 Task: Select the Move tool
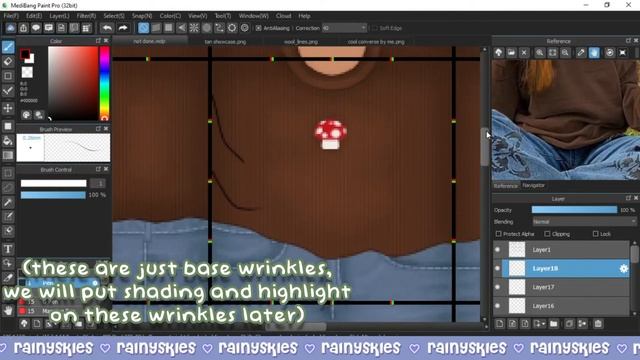click(x=8, y=108)
